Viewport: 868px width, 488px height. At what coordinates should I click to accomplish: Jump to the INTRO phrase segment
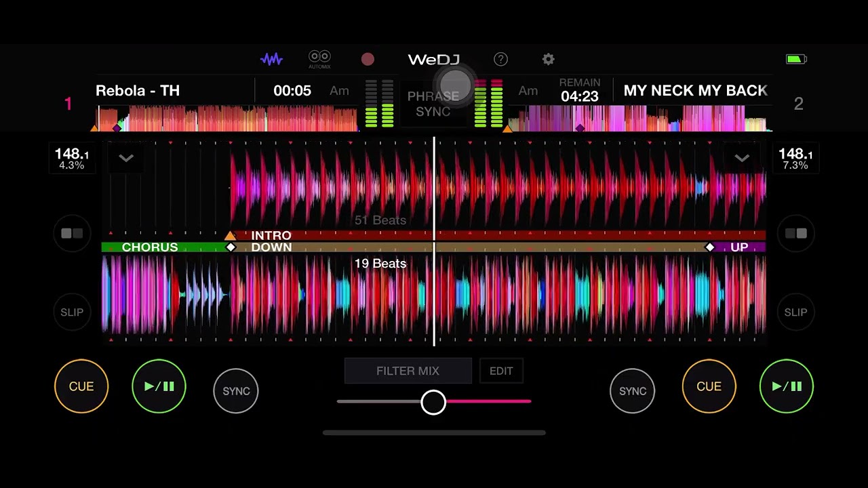(x=498, y=235)
